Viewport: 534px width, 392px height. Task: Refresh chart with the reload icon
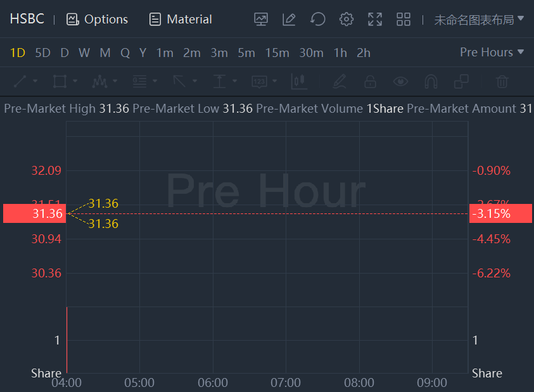point(317,20)
